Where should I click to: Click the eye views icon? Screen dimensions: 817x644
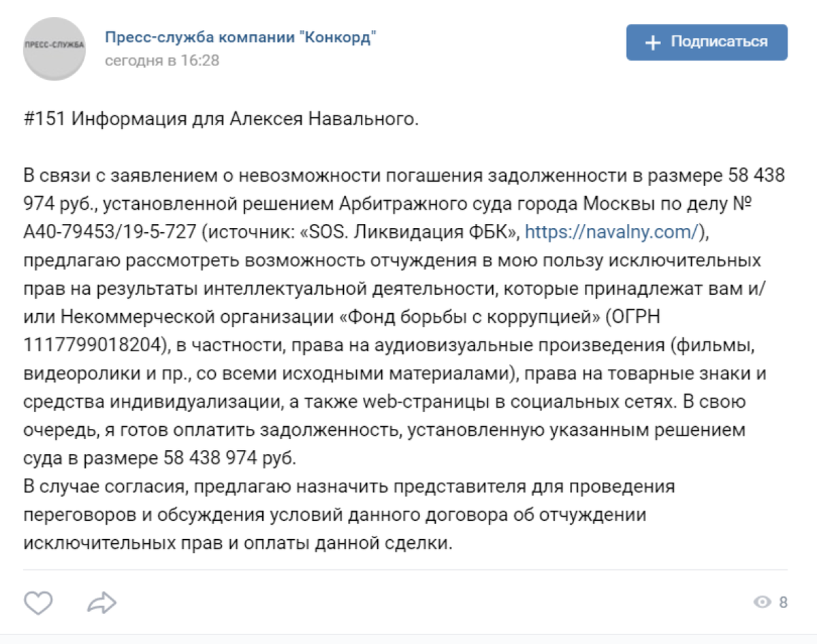763,602
